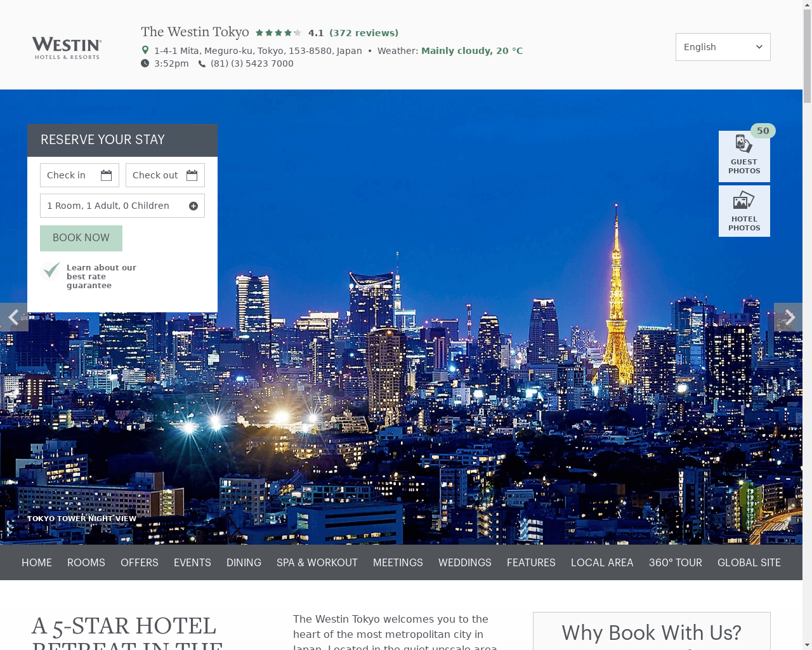
Task: Click the best rate guarantee checkmark icon
Action: pos(51,271)
